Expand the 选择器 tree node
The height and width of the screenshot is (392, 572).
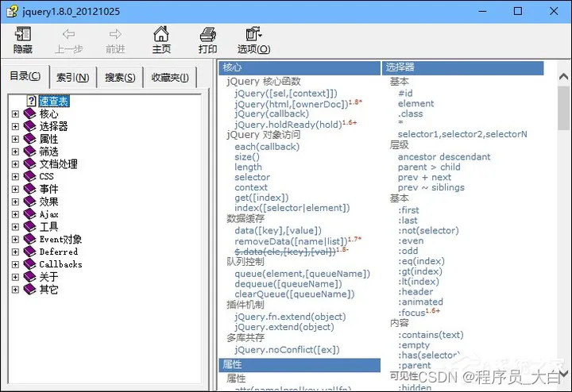[15, 126]
